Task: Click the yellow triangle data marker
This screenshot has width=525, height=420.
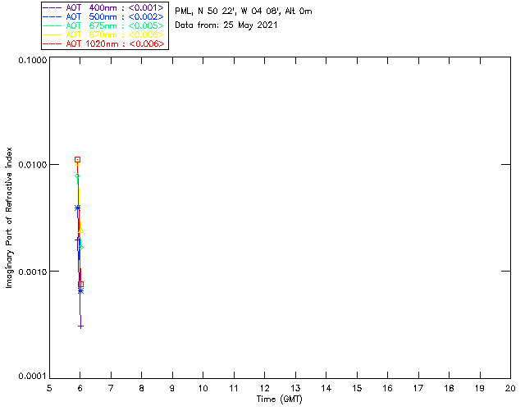Action: click(80, 231)
